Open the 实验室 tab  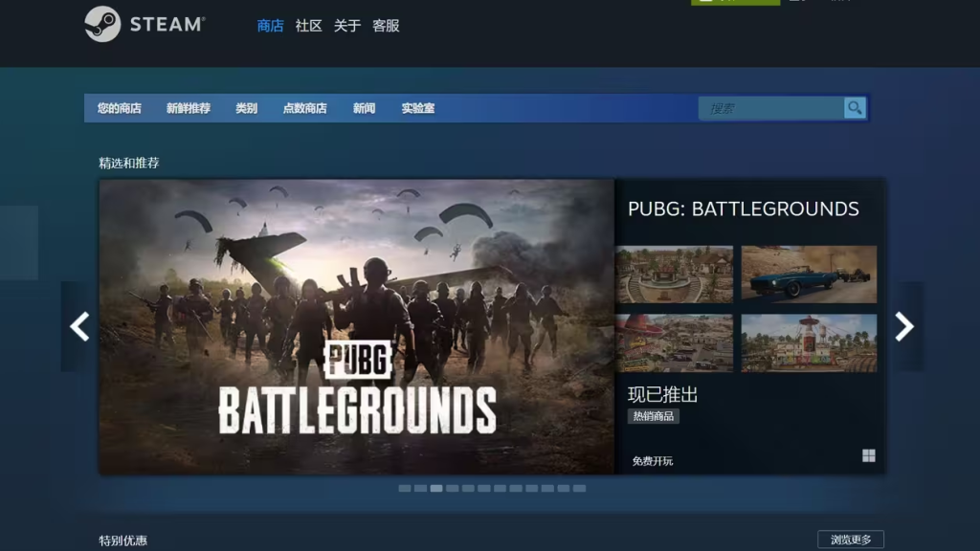(418, 108)
